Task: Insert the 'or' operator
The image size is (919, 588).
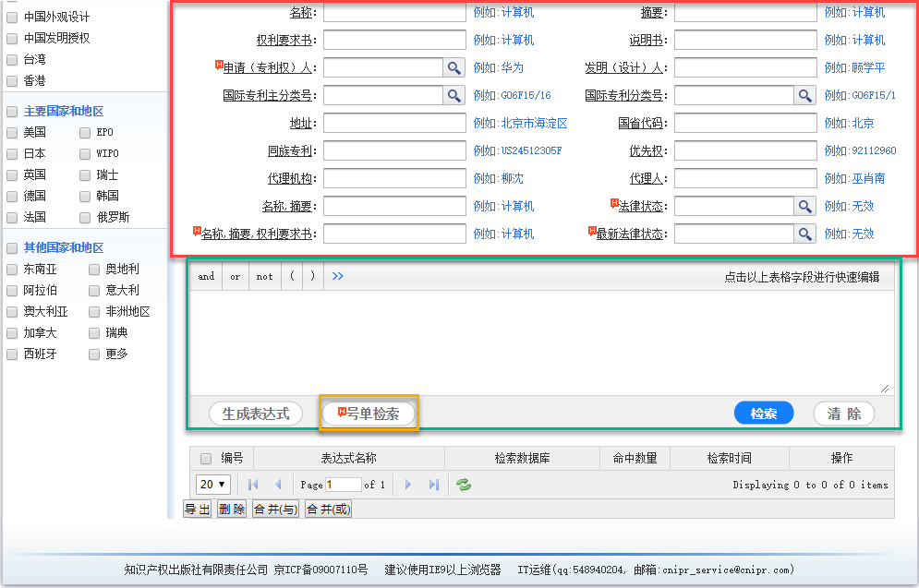Action: (235, 276)
